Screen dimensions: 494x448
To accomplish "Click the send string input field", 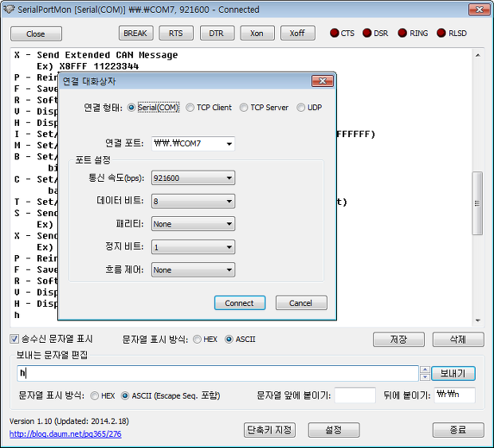I will click(x=218, y=373).
